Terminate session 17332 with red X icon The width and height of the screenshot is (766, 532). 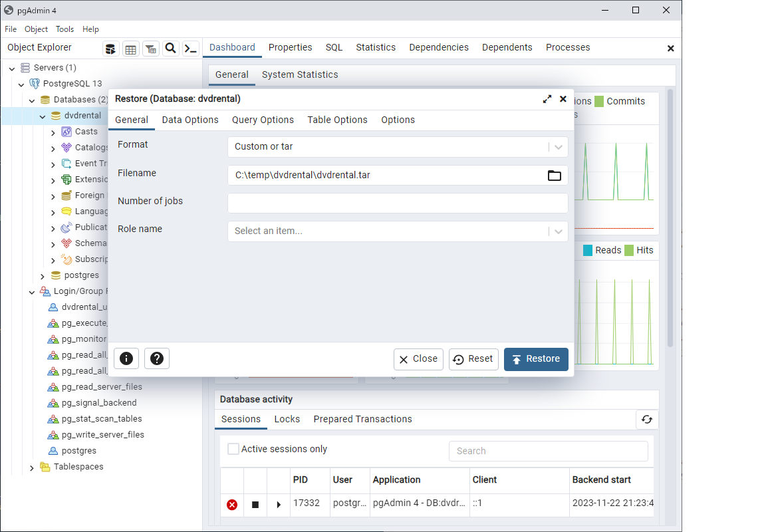(232, 505)
